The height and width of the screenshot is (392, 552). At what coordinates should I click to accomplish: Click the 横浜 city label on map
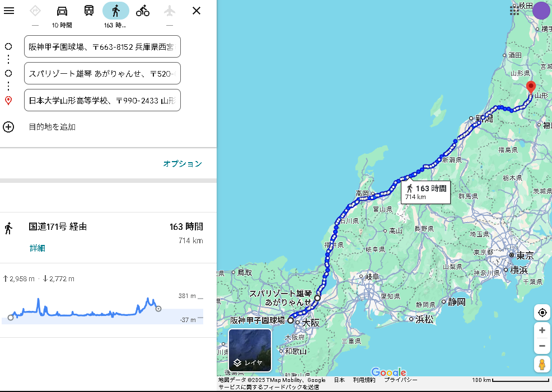pos(519,270)
